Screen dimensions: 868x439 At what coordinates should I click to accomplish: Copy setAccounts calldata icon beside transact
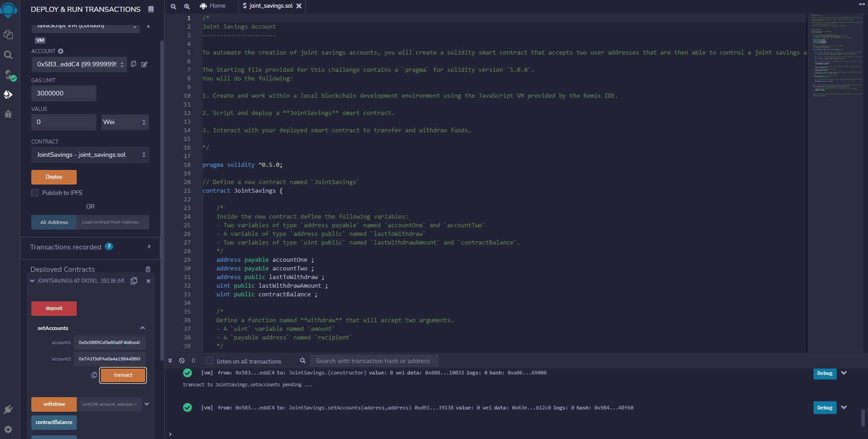click(x=94, y=375)
